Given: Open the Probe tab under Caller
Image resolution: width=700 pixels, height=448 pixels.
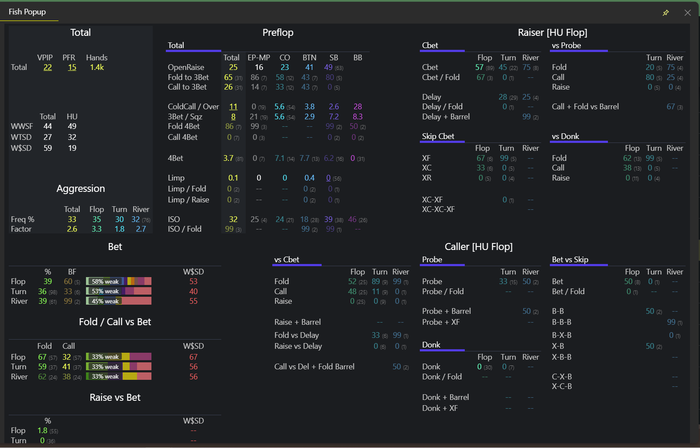Looking at the screenshot, I should tap(432, 259).
